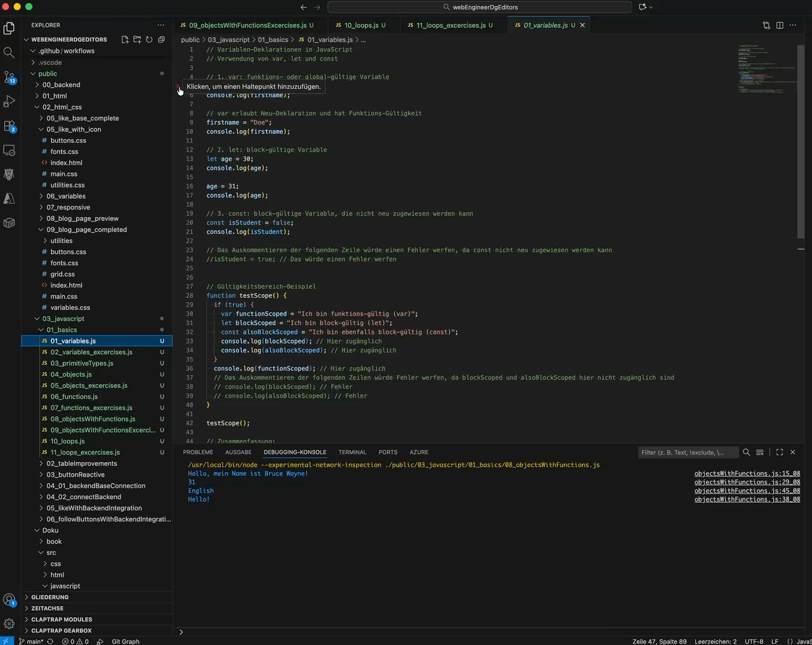Open Git Graph from the status bar
The height and width of the screenshot is (645, 812).
tap(125, 641)
